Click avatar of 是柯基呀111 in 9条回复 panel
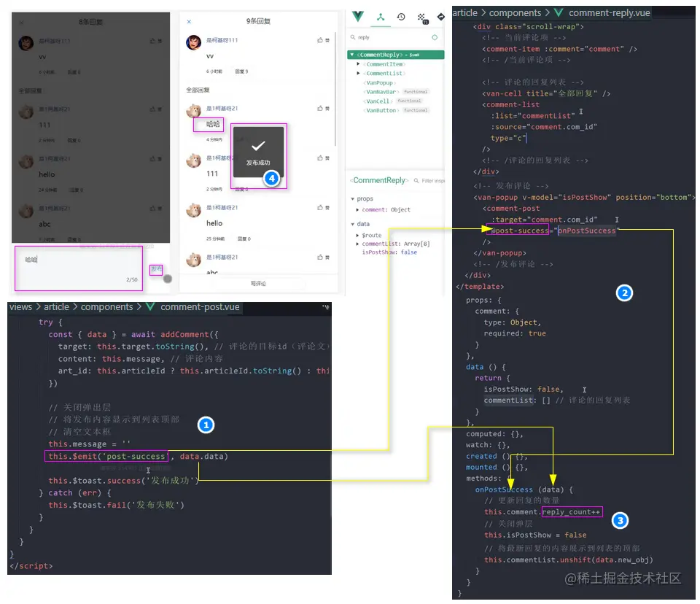700x604 pixels. pos(193,42)
